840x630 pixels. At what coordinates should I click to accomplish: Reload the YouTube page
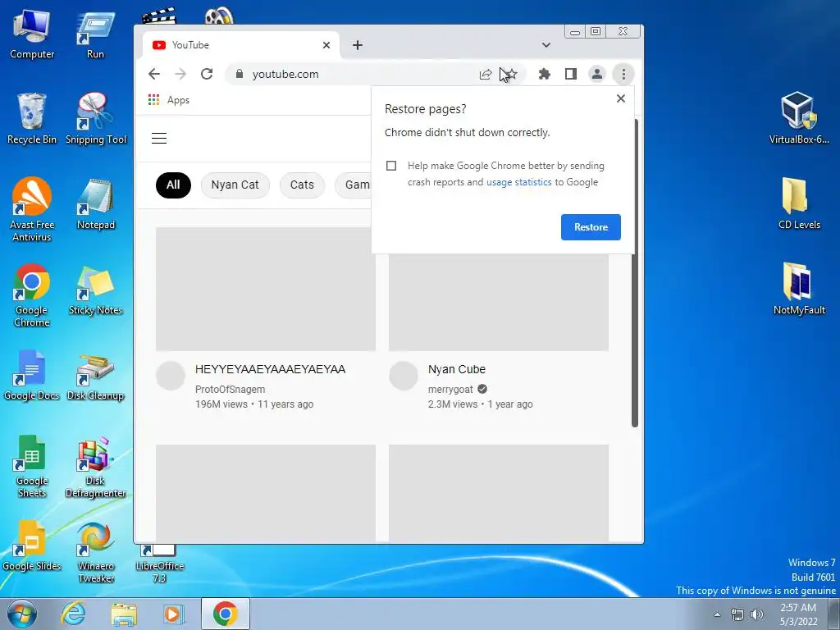(207, 74)
